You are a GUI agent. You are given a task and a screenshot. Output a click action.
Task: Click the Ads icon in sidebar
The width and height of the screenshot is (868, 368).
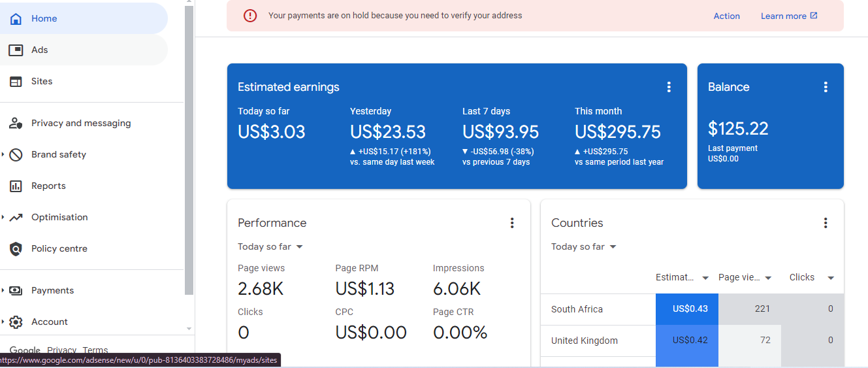point(16,50)
